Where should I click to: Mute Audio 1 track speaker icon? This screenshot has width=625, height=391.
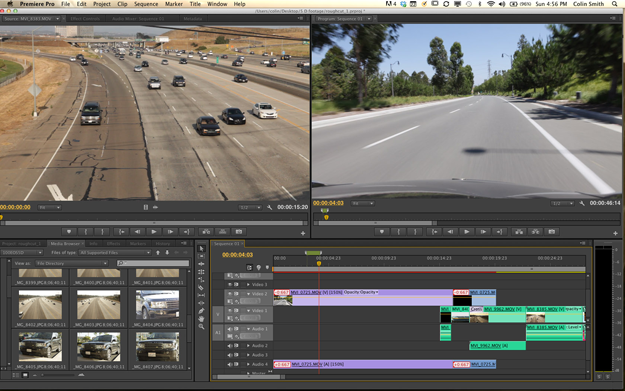[230, 329]
